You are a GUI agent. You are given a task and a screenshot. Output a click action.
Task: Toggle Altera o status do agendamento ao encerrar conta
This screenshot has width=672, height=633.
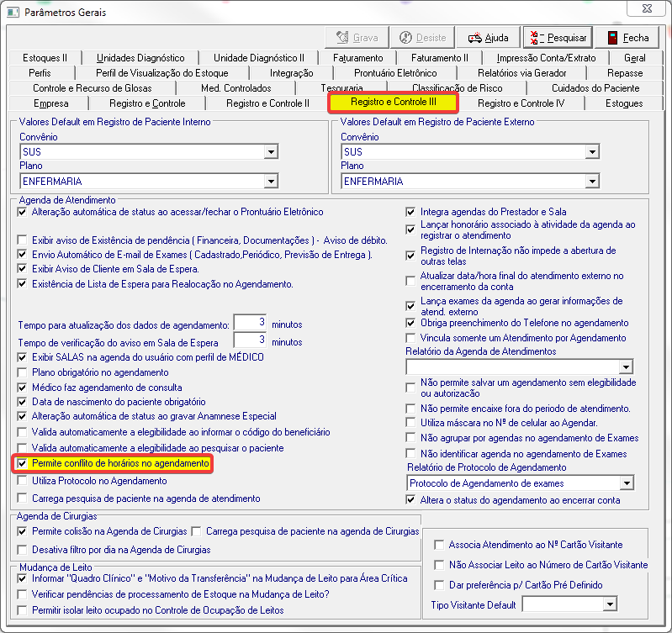click(410, 500)
